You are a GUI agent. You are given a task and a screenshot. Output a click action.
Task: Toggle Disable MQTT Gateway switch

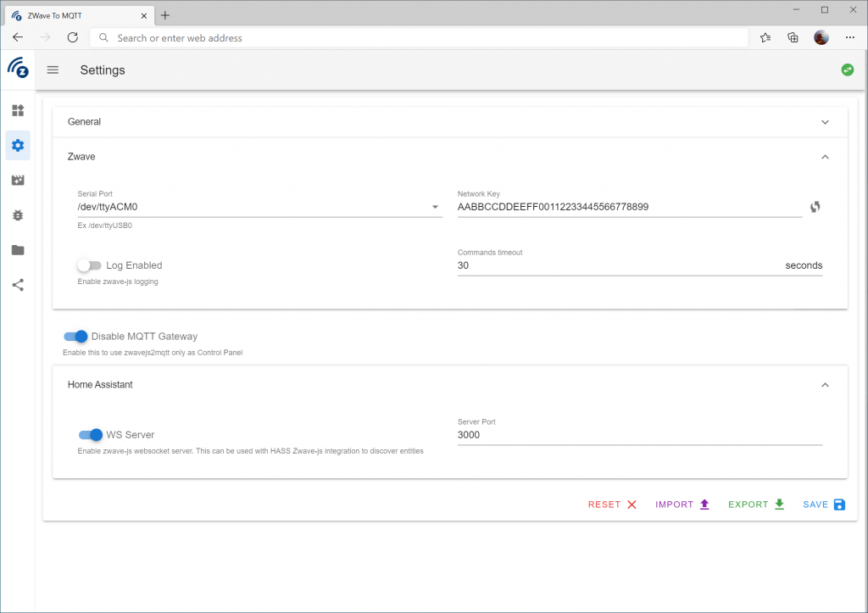pos(75,336)
